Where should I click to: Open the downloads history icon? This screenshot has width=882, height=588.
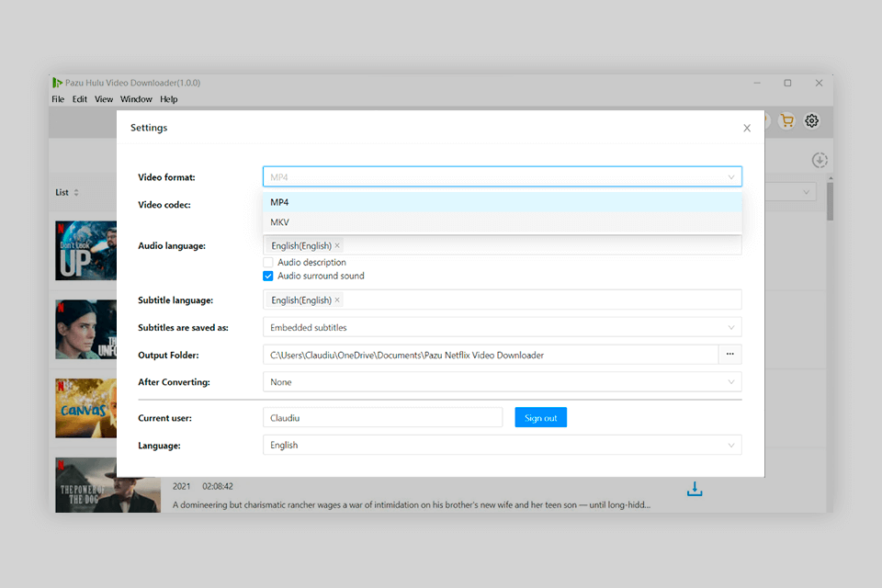tap(820, 161)
